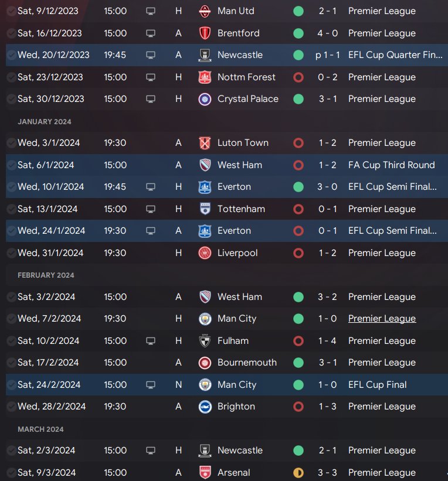Open the Luton Town team link

coord(243,143)
